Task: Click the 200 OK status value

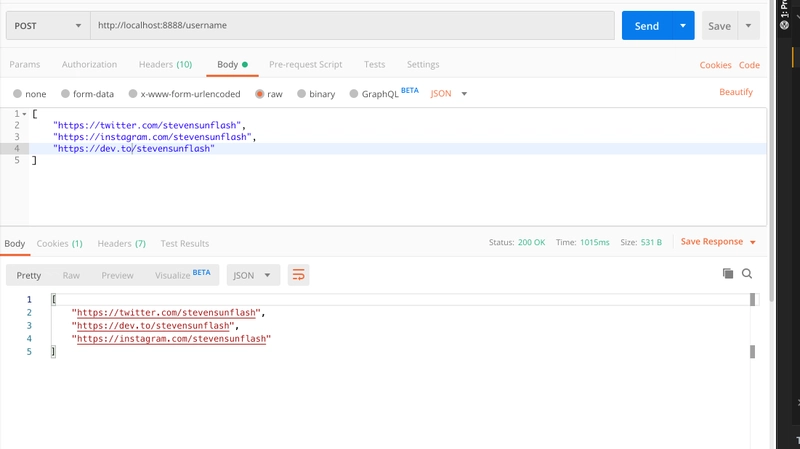Action: coord(531,242)
